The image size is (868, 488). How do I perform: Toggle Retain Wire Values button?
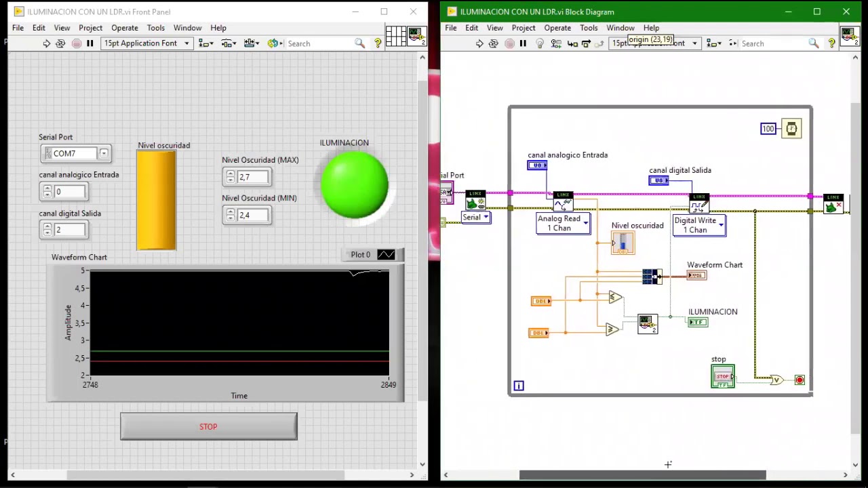556,43
